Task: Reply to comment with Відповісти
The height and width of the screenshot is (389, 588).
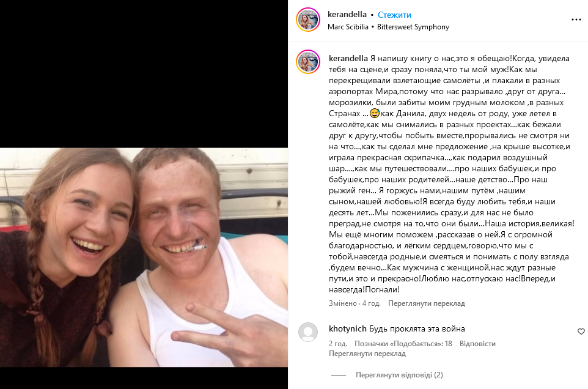Action: pyautogui.click(x=477, y=344)
